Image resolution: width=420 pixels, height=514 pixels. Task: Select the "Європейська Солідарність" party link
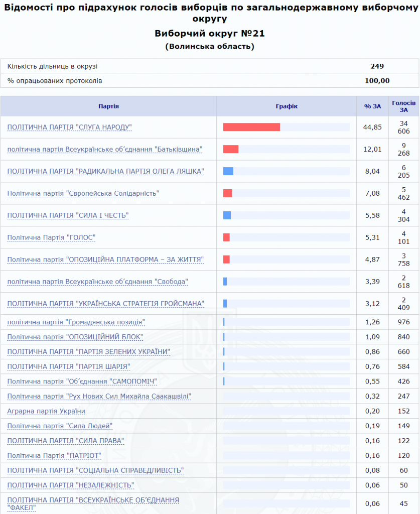pos(83,194)
